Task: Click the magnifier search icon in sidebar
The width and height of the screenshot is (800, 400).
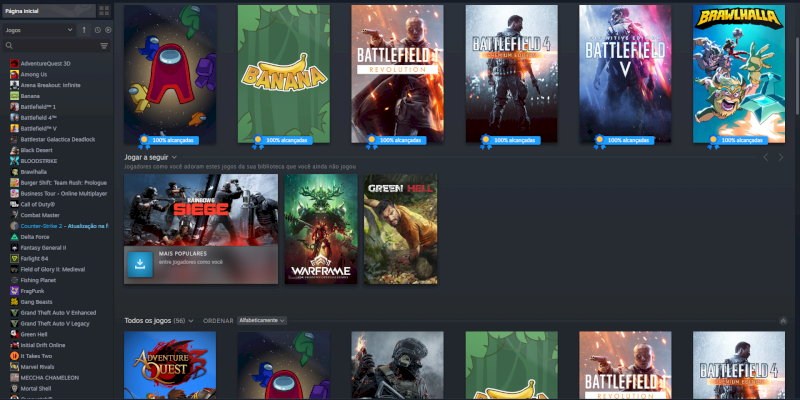Action: 9,46
